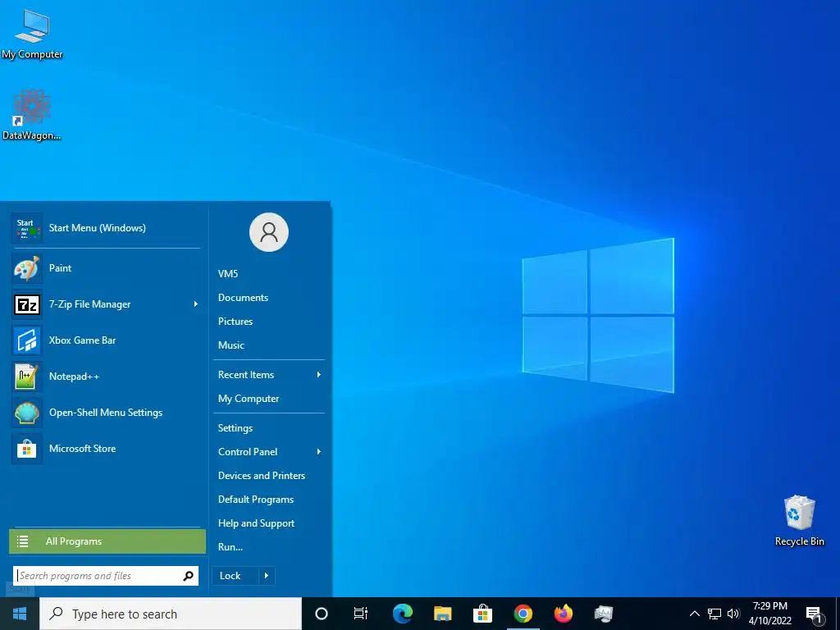Screen dimensions: 840x630
Task: Launch Microsoft Edge from the taskbar
Action: [402, 614]
